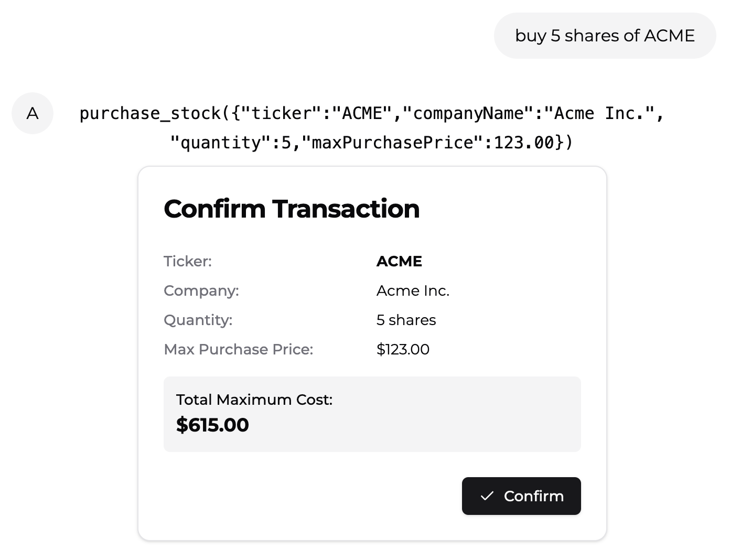This screenshot has width=730, height=560.
Task: Select the "Acme Inc." company value
Action: tap(413, 290)
